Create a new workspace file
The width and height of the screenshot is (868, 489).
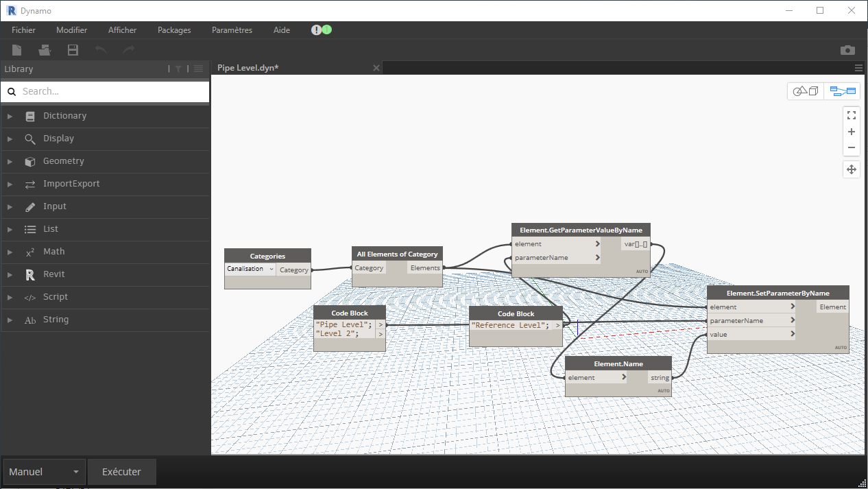[16, 49]
